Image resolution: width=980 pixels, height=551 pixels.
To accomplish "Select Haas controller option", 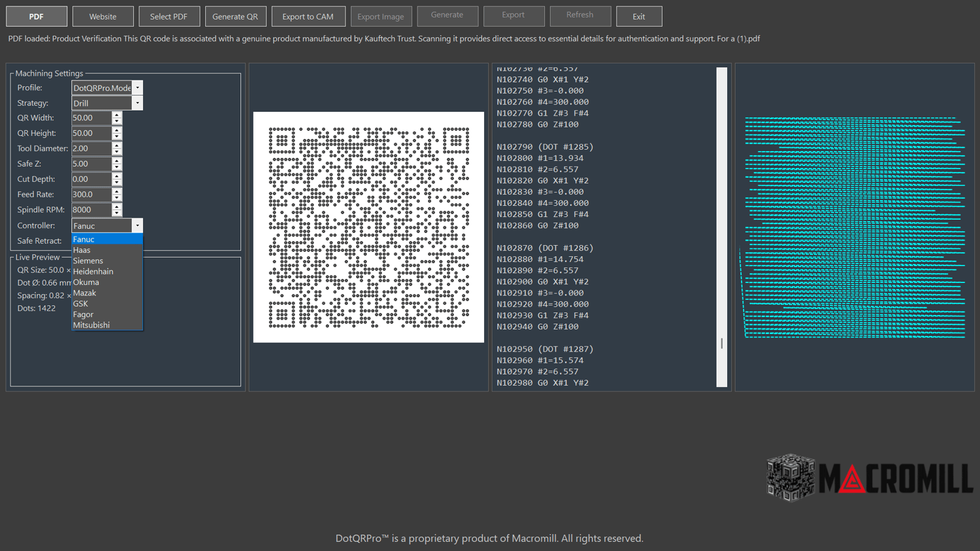I will click(106, 250).
